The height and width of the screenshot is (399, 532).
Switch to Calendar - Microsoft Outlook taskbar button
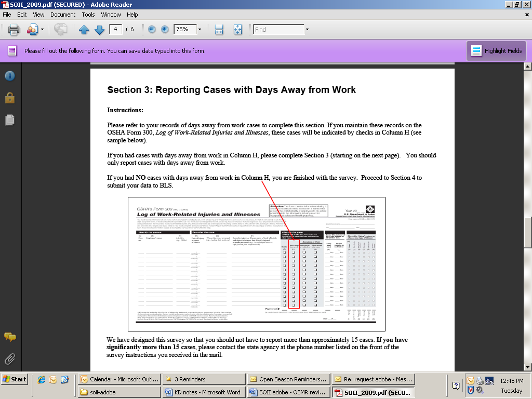(119, 379)
